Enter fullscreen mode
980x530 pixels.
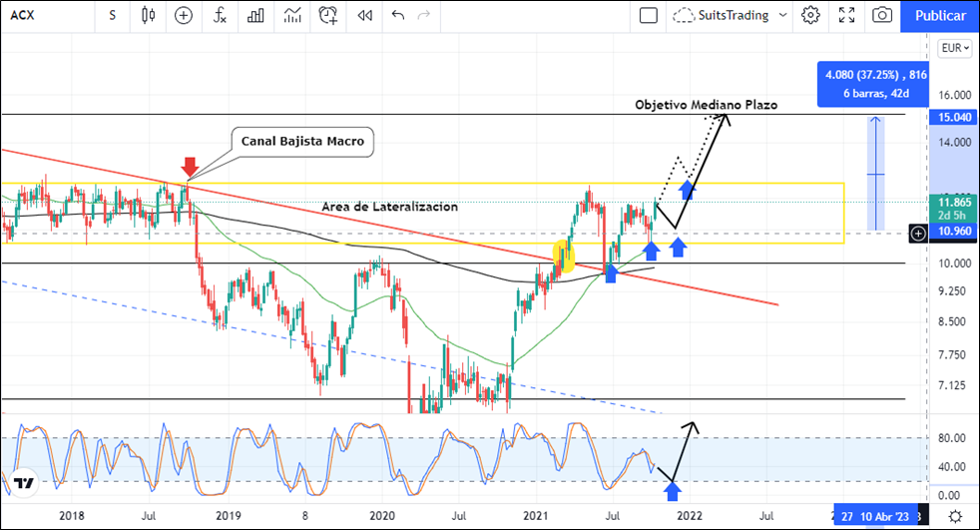point(846,15)
